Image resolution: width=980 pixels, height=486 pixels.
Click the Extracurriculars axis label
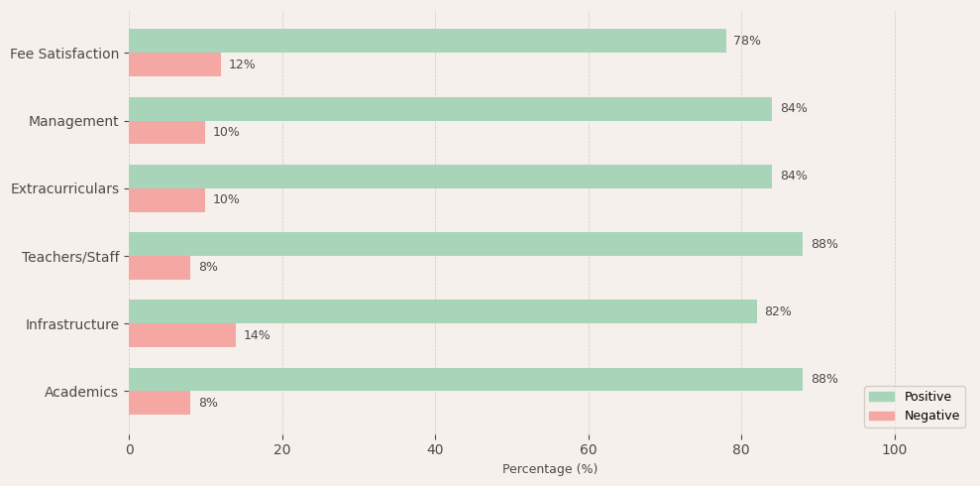tap(64, 188)
